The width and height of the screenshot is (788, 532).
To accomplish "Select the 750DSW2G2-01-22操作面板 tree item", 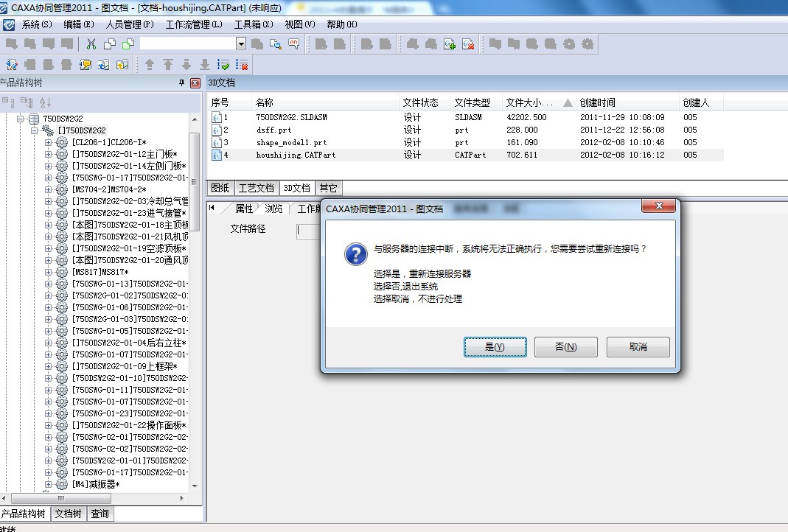I will (129, 425).
